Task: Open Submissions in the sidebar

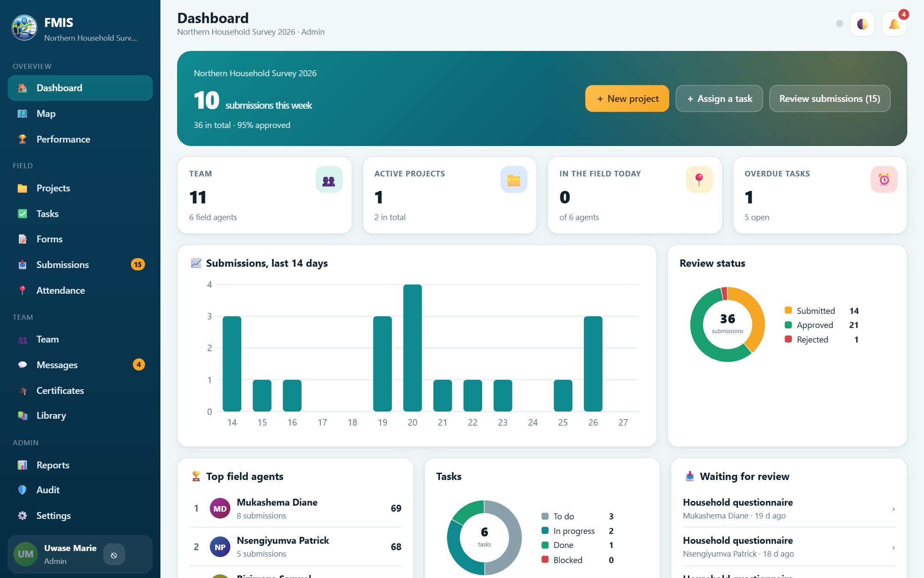Action: click(80, 265)
